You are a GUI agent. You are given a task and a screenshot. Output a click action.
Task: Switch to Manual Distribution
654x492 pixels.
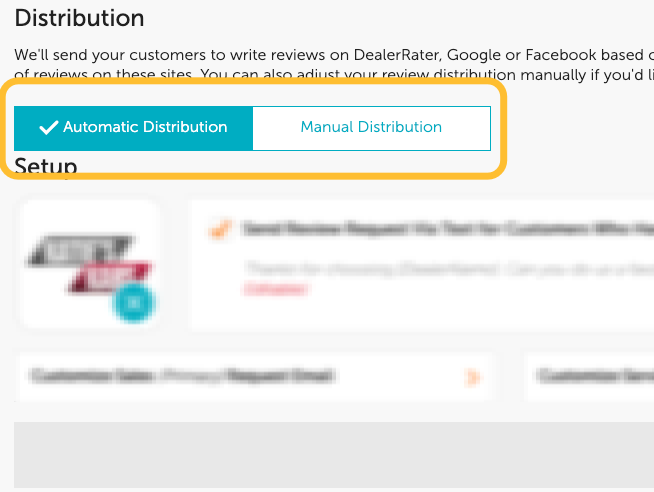tap(371, 127)
